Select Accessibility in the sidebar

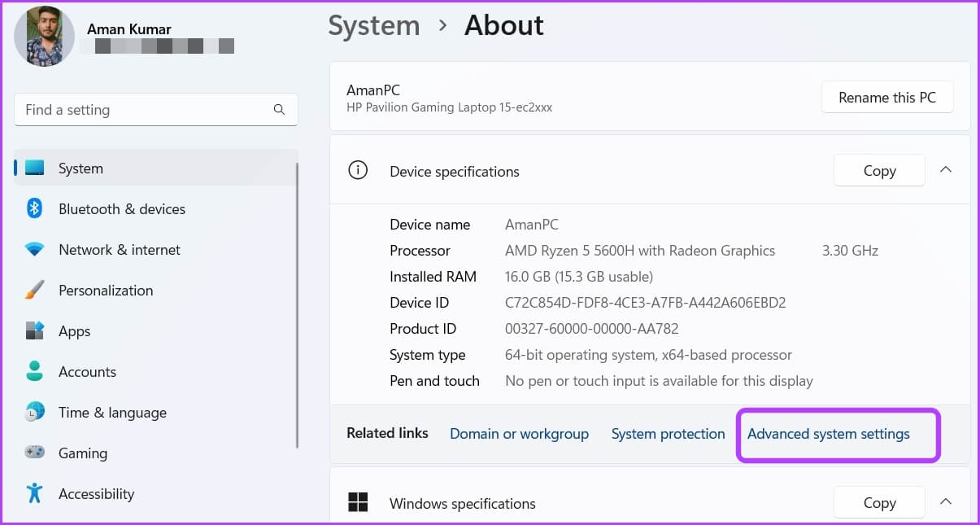coord(155,494)
